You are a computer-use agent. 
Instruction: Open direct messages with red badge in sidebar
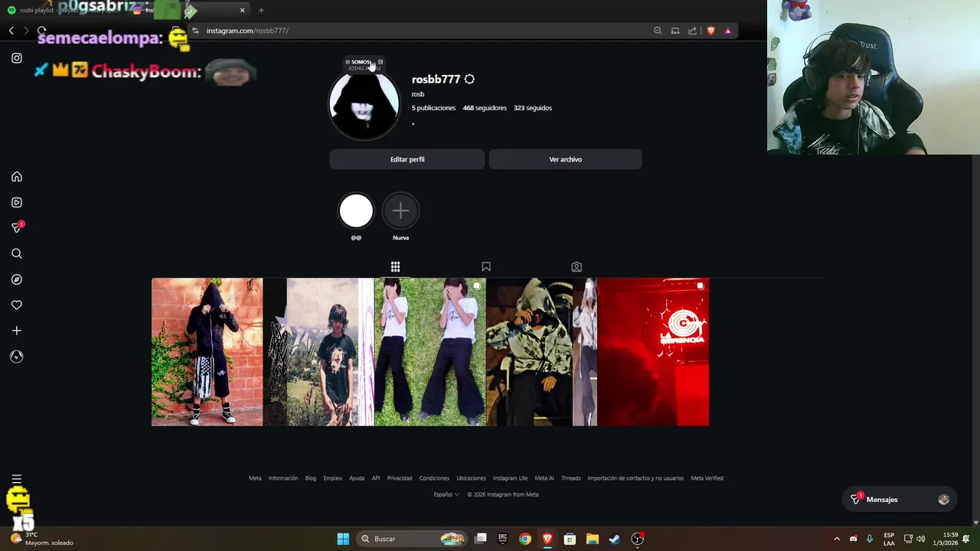tap(17, 228)
